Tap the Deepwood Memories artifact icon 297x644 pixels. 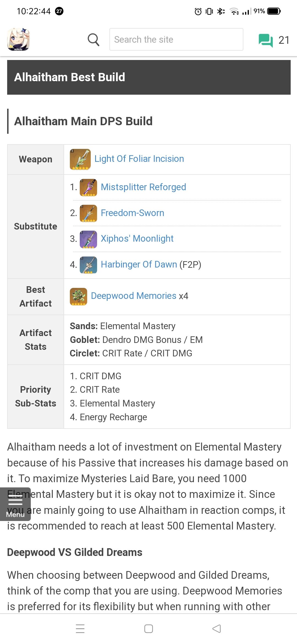pos(78,296)
